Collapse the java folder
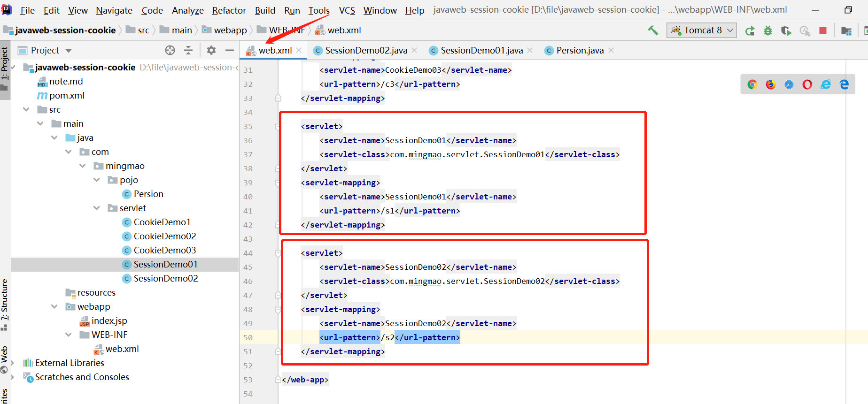Image resolution: width=868 pixels, height=404 pixels. [x=54, y=137]
